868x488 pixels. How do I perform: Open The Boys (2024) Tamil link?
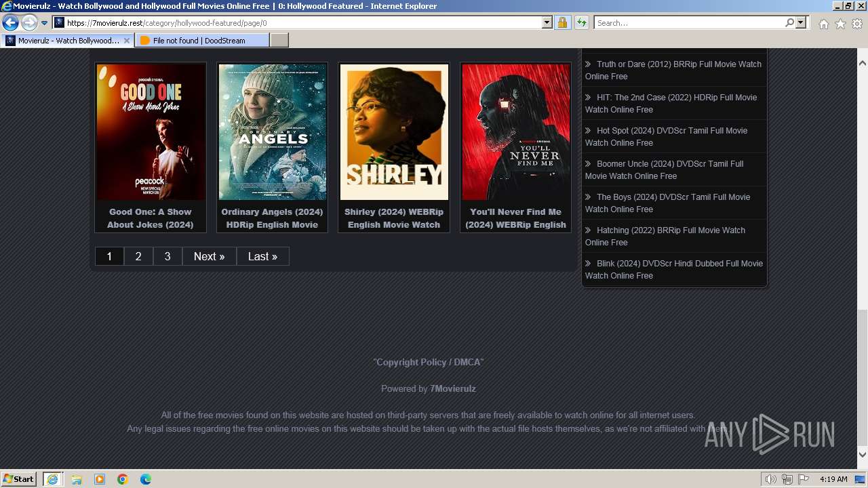tap(668, 203)
